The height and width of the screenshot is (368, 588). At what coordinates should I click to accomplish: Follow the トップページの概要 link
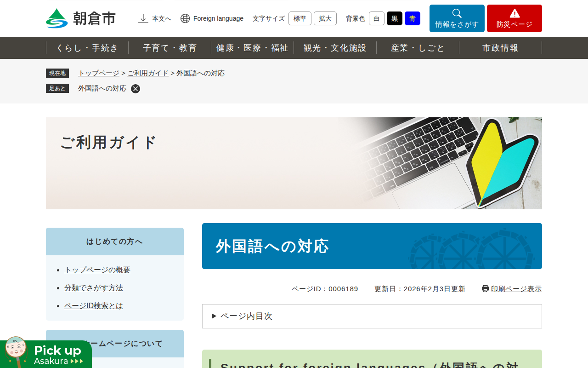coord(97,270)
